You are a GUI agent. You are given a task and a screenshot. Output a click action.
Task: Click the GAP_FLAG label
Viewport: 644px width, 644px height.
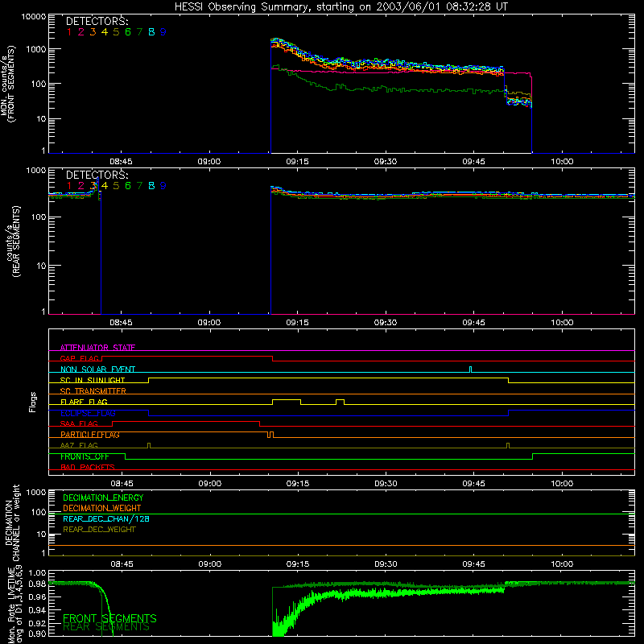coord(80,358)
